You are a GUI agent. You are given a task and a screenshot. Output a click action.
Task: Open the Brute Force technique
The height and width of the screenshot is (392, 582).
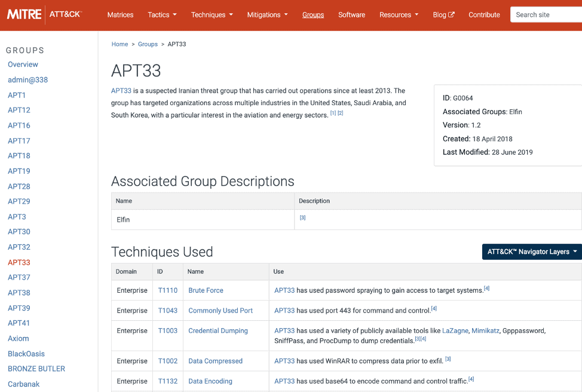point(206,290)
